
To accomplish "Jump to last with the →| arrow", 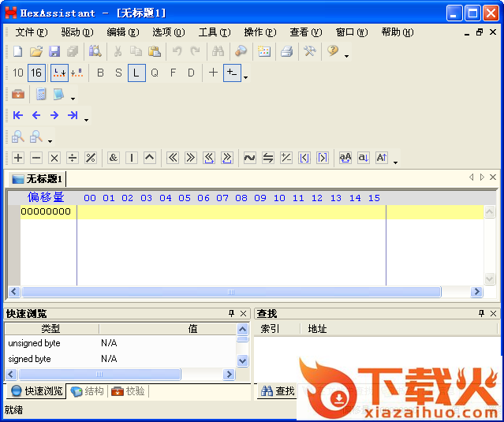I will pos(73,115).
